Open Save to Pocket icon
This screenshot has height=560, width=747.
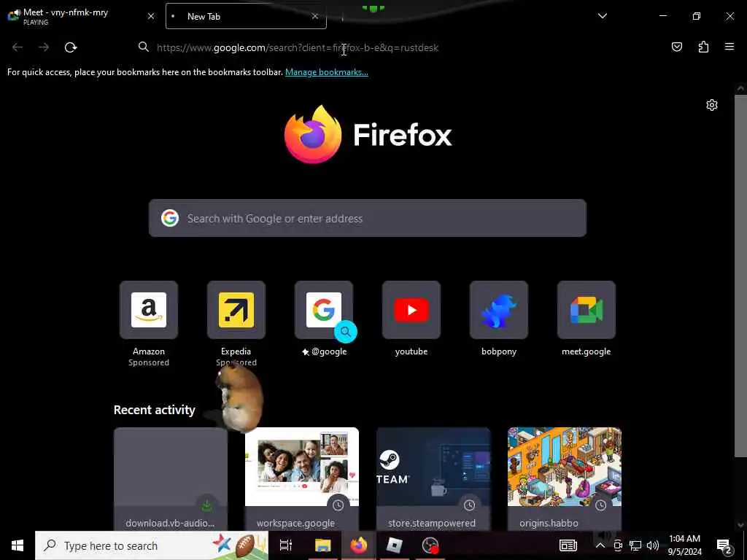(x=676, y=47)
